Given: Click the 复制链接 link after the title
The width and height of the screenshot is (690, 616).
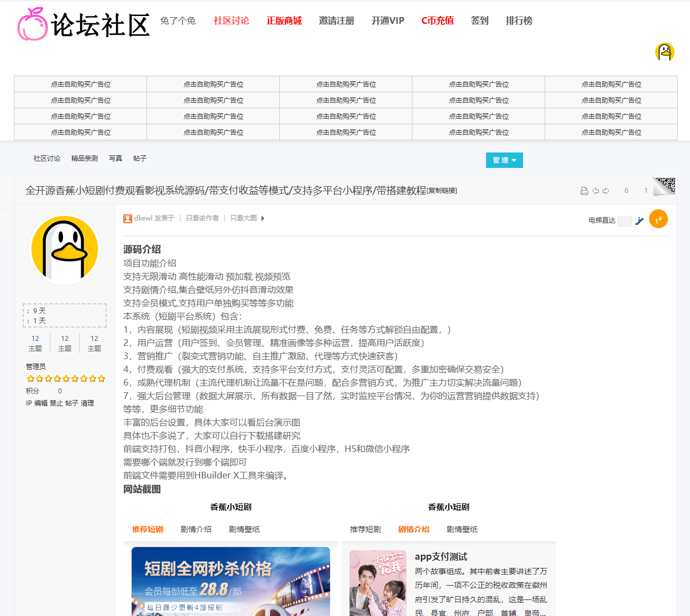Looking at the screenshot, I should [442, 191].
